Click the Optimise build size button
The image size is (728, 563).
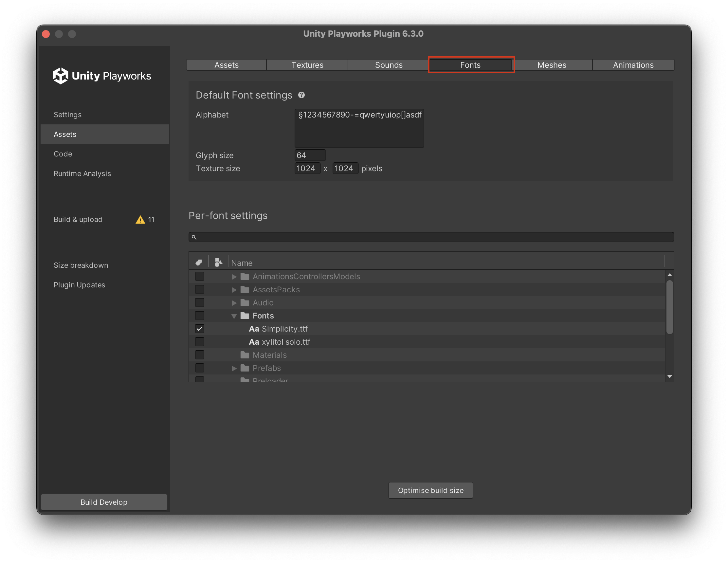[x=430, y=490]
